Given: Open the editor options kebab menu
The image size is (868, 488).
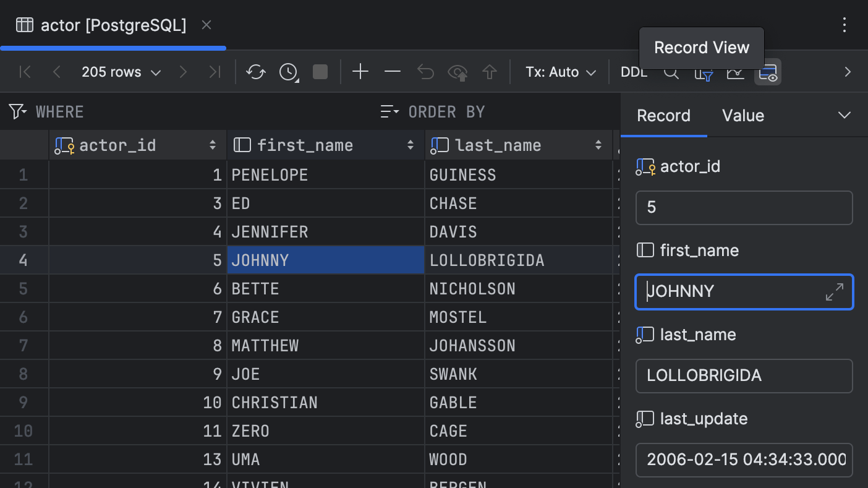Looking at the screenshot, I should pos(845,25).
